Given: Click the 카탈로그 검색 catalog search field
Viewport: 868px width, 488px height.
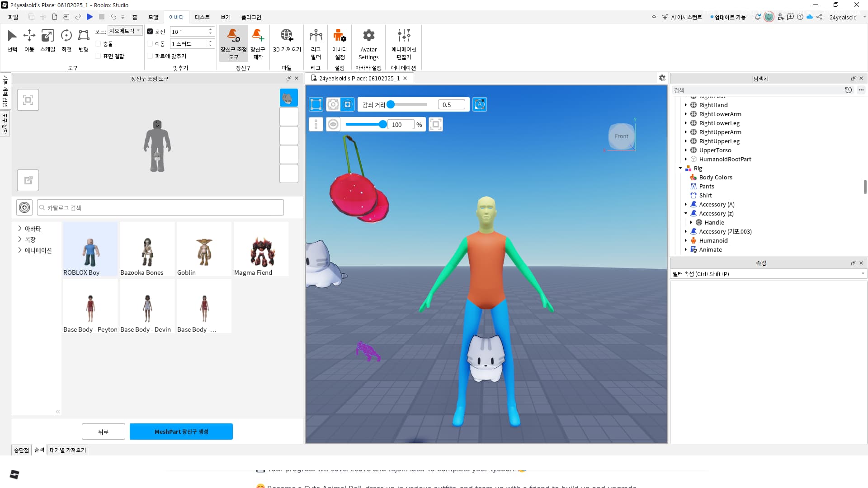Looking at the screenshot, I should (160, 207).
